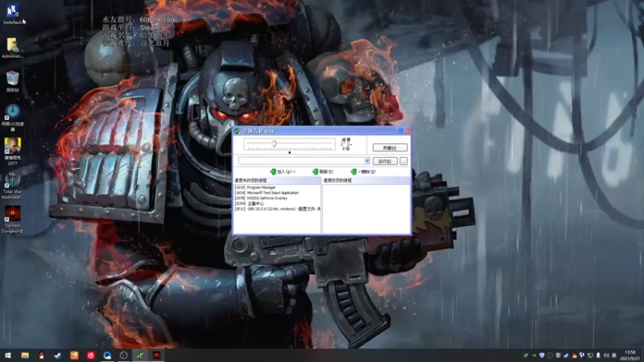Select the Program Manager process row

[277, 187]
